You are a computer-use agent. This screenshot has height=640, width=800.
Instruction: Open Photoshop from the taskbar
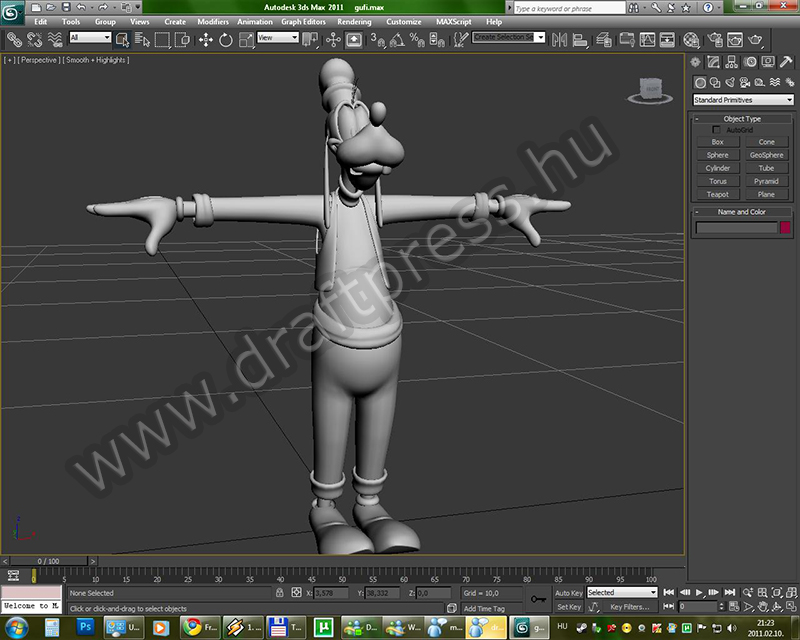tap(85, 627)
